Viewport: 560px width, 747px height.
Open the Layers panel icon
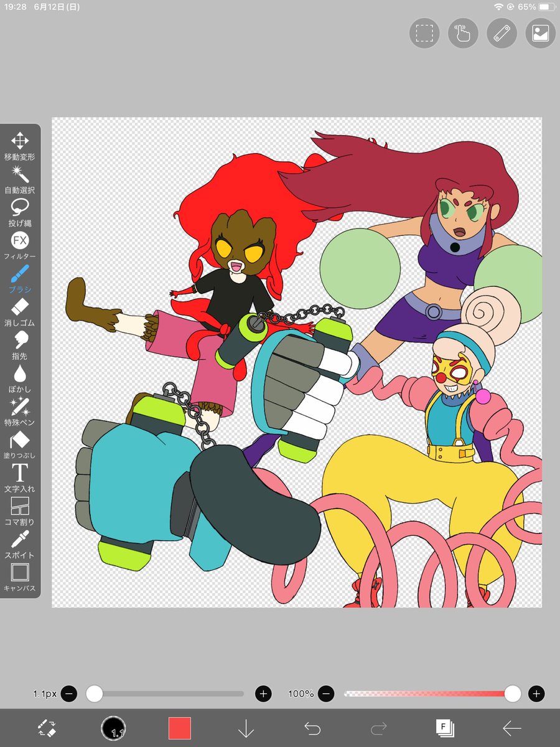coord(446,728)
